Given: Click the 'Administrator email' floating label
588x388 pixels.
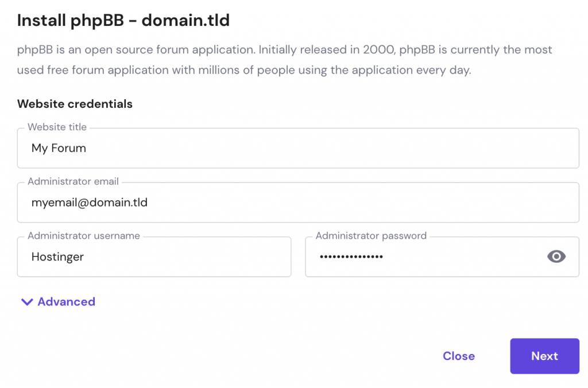Looking at the screenshot, I should pos(73,181).
